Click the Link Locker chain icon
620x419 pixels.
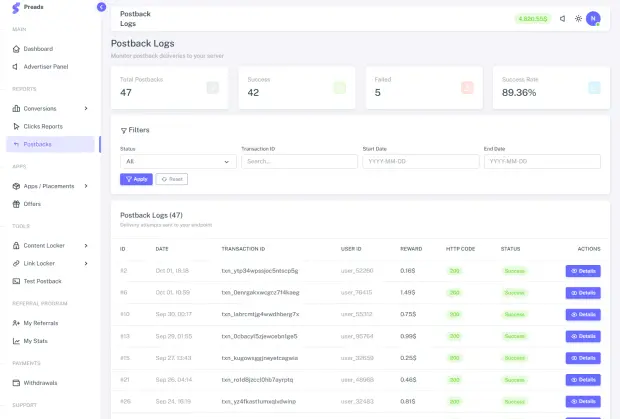coord(16,263)
